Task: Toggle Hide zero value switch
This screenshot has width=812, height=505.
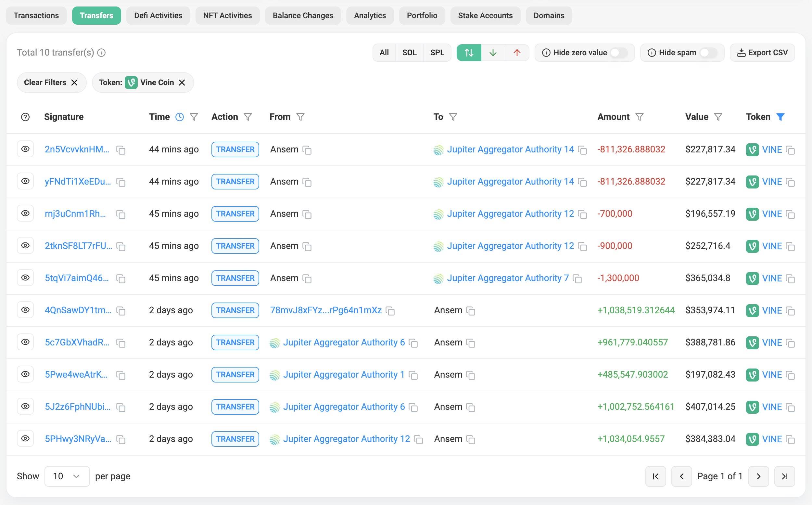Action: coord(618,53)
